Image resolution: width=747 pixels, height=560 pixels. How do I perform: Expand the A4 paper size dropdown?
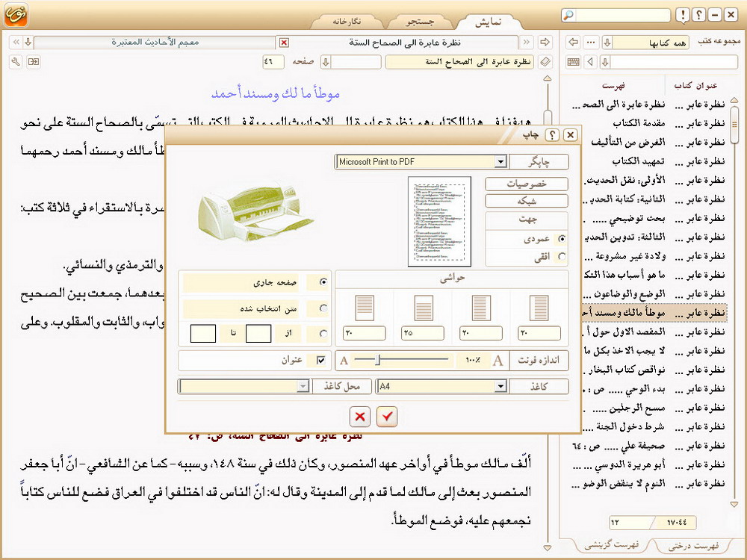(x=500, y=386)
